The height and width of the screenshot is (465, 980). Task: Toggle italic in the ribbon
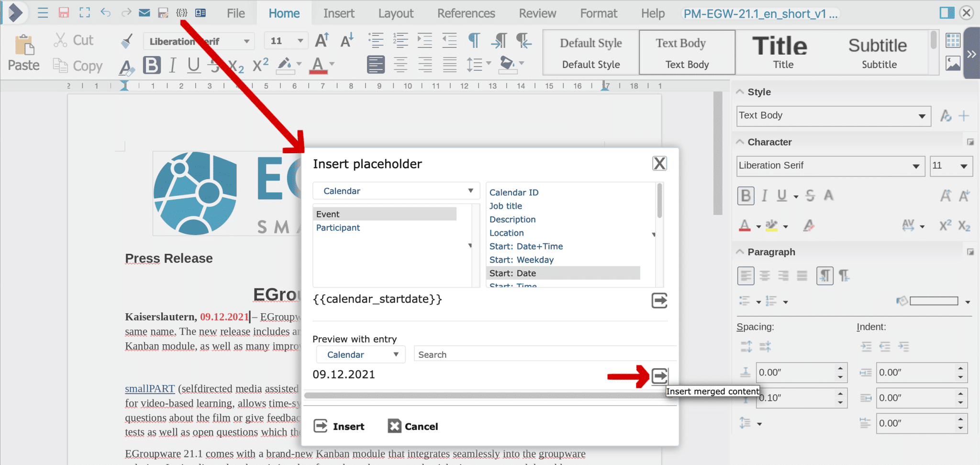click(172, 66)
